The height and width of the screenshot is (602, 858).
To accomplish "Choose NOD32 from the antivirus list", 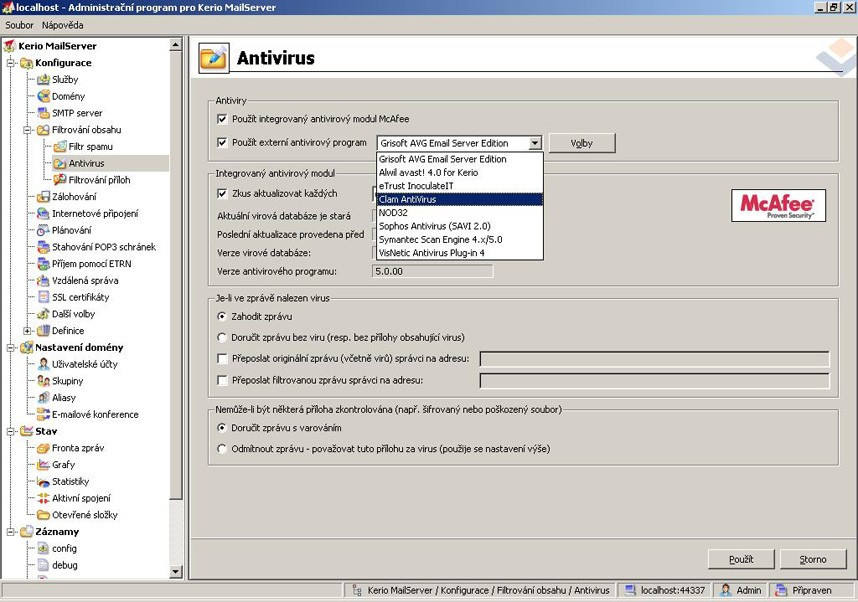I will tap(460, 213).
